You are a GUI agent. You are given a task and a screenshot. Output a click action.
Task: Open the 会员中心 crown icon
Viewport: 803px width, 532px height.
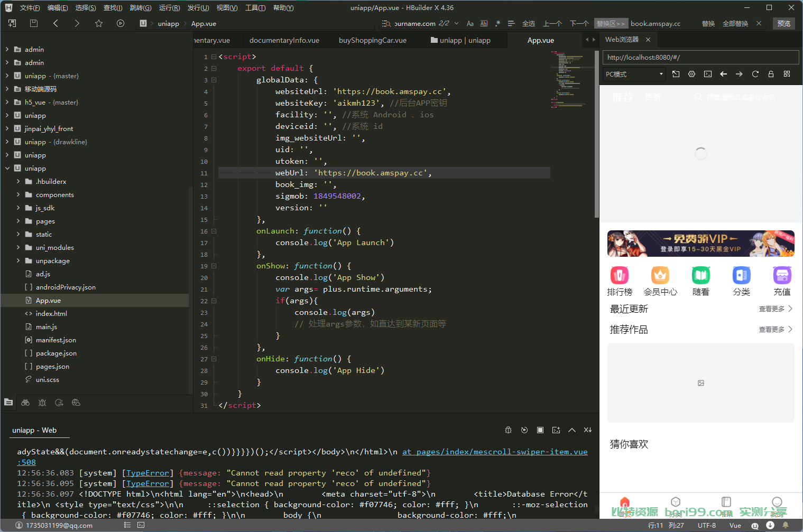pos(660,275)
